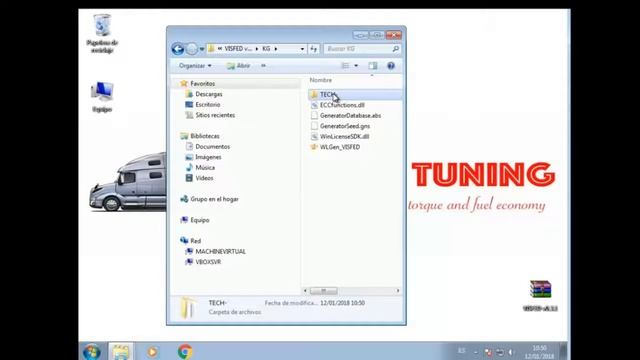Click the left arrow of the horizontal scrollbar
This screenshot has height=360, width=640.
305,291
